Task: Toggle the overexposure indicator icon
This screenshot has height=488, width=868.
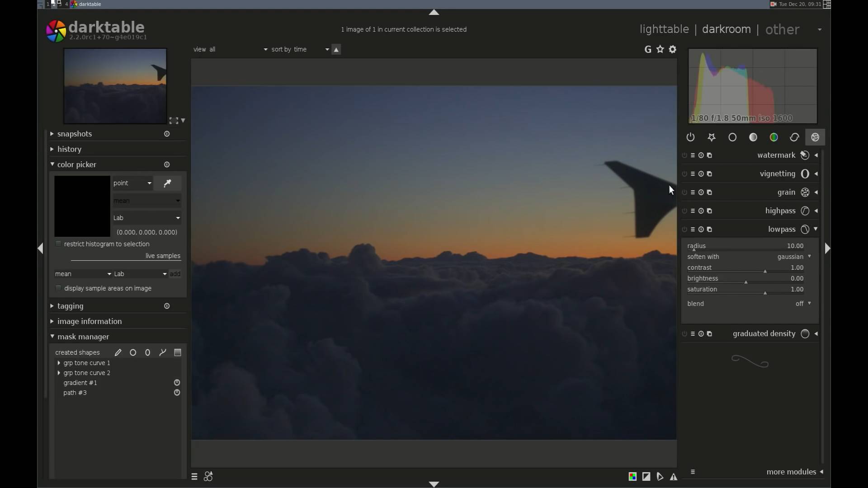Action: (x=646, y=477)
